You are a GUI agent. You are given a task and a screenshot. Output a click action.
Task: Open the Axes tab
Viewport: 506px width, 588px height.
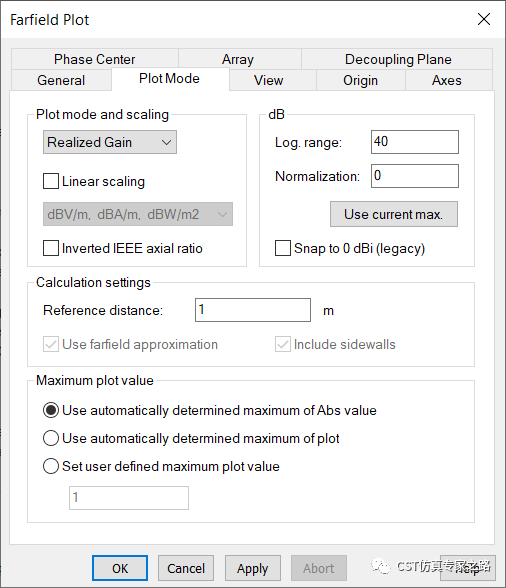449,80
